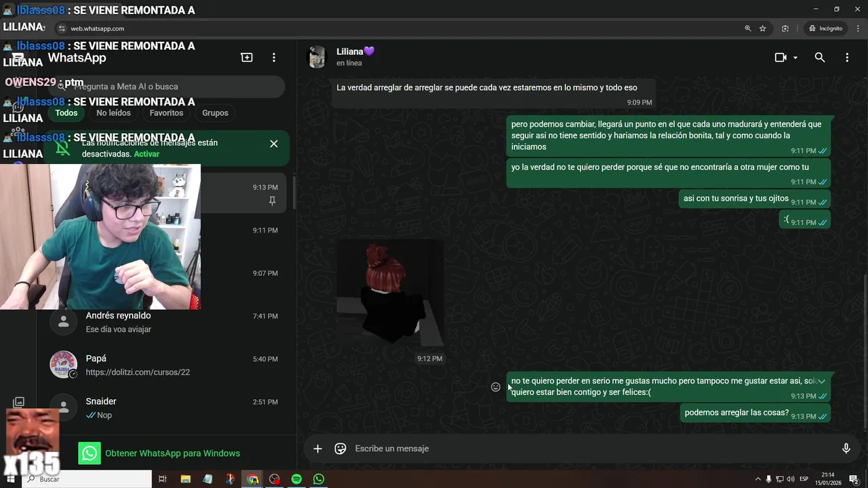Click the browser extension icon beside the bookmark star
Screen dimensions: 868x488
click(785, 28)
